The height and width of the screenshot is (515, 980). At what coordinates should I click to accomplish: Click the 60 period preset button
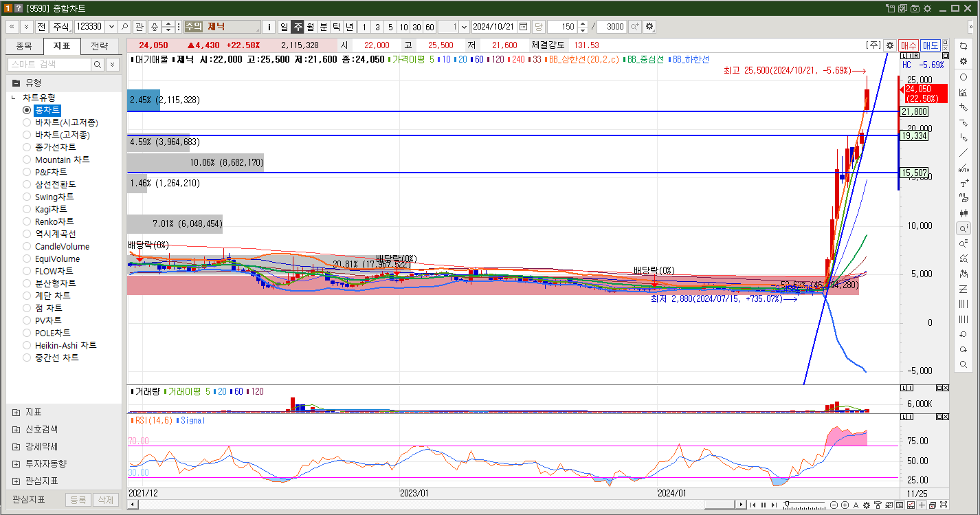430,27
